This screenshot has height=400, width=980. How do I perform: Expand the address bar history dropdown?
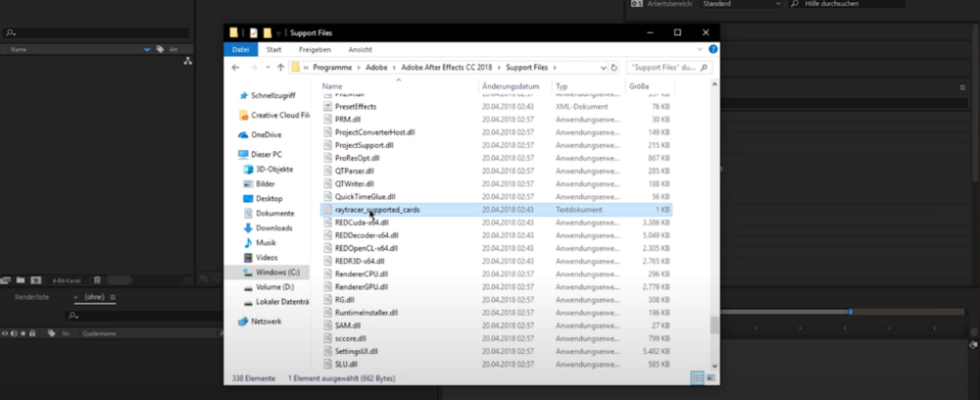[604, 68]
